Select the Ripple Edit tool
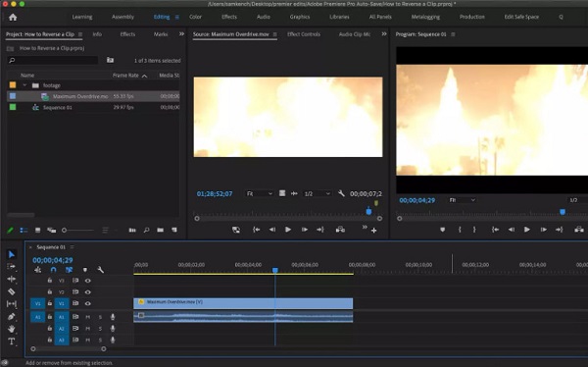This screenshot has height=367, width=588. pyautogui.click(x=11, y=279)
